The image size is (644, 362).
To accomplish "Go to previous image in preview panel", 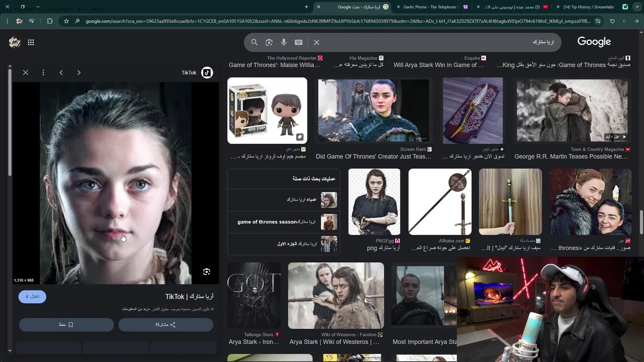I will click(x=61, y=72).
